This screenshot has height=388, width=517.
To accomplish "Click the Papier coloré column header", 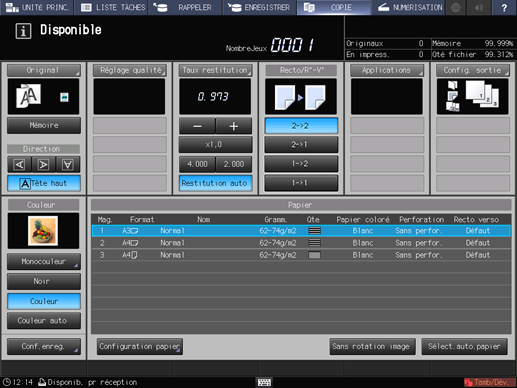I will 363,219.
